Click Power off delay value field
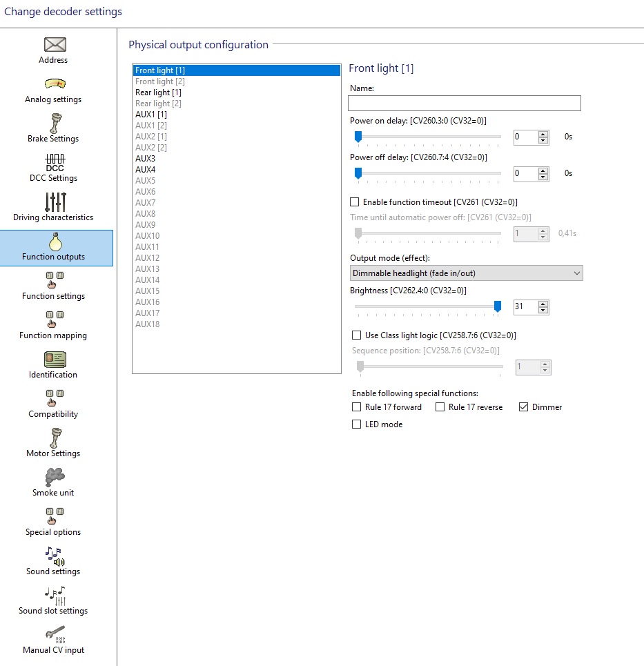 [526, 174]
